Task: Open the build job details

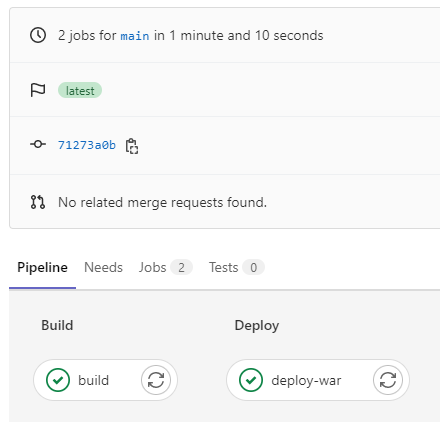Action: pos(93,380)
